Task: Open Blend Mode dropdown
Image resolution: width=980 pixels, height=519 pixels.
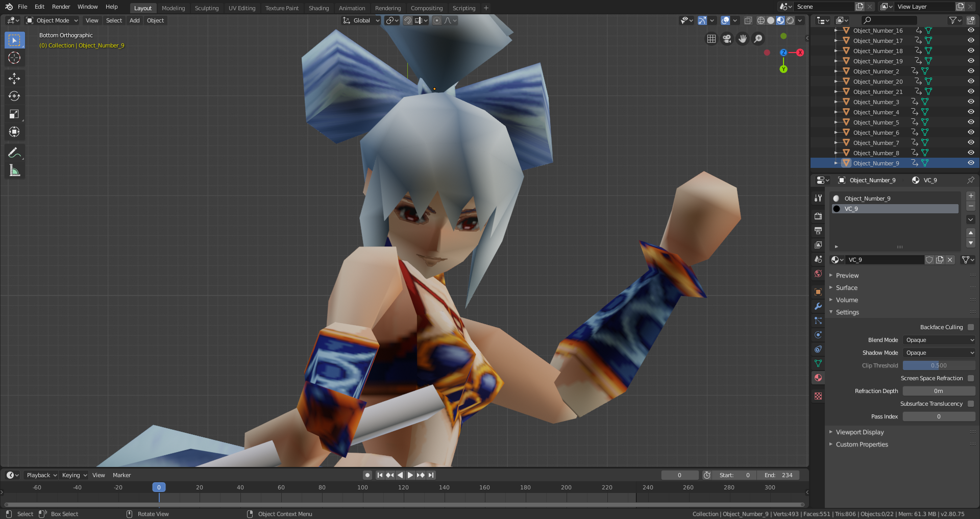Action: (939, 340)
